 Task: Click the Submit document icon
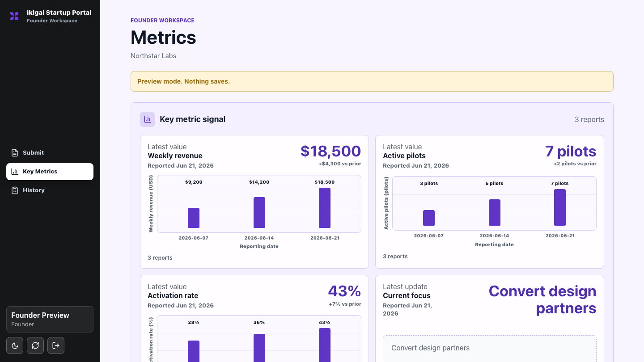(x=15, y=153)
